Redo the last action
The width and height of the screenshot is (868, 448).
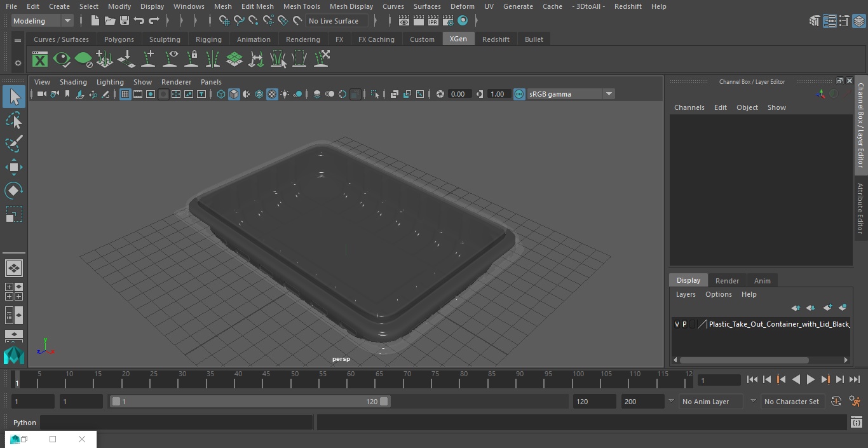(x=154, y=21)
